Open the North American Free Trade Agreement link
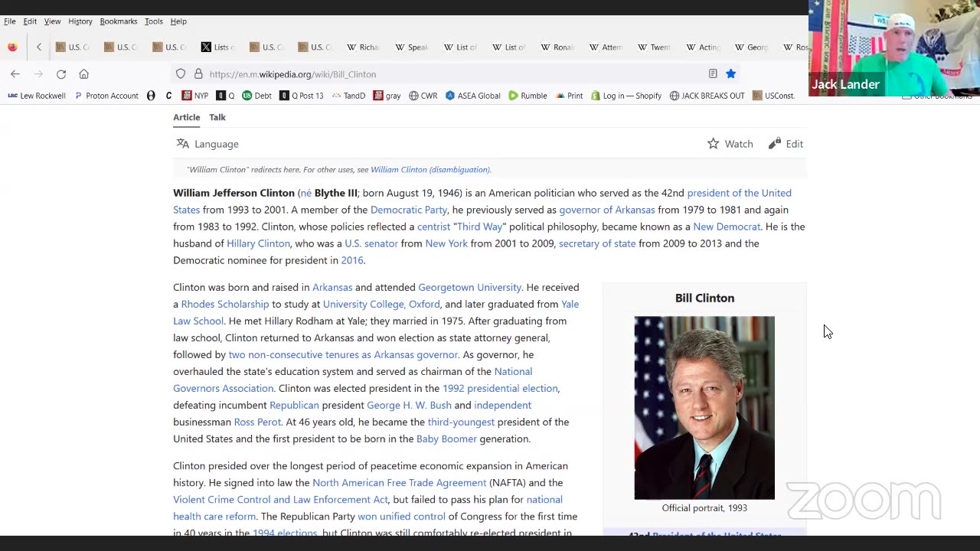Screen dimensions: 980x551 click(399, 482)
